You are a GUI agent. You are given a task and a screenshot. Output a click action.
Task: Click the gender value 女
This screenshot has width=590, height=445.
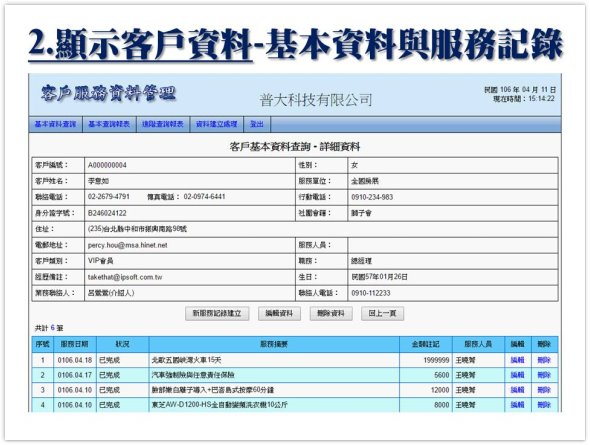[354, 165]
